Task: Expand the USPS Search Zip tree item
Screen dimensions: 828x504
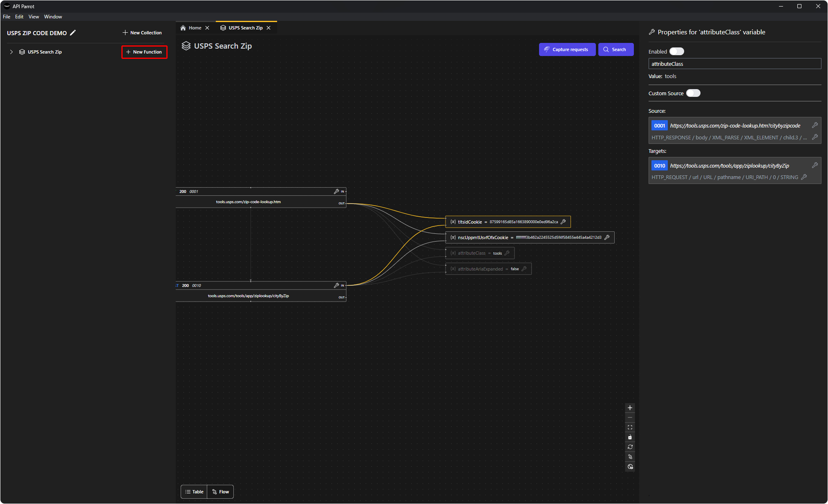Action: (x=11, y=52)
